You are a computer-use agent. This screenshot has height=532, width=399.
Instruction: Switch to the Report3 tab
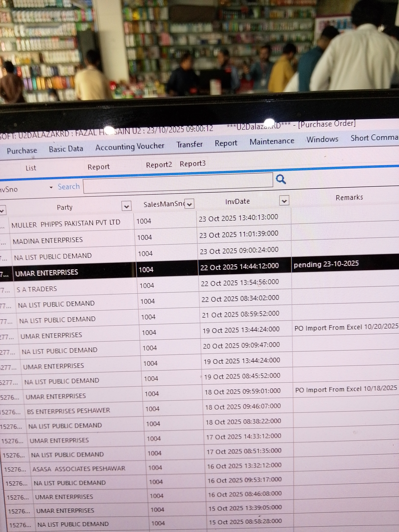point(192,164)
